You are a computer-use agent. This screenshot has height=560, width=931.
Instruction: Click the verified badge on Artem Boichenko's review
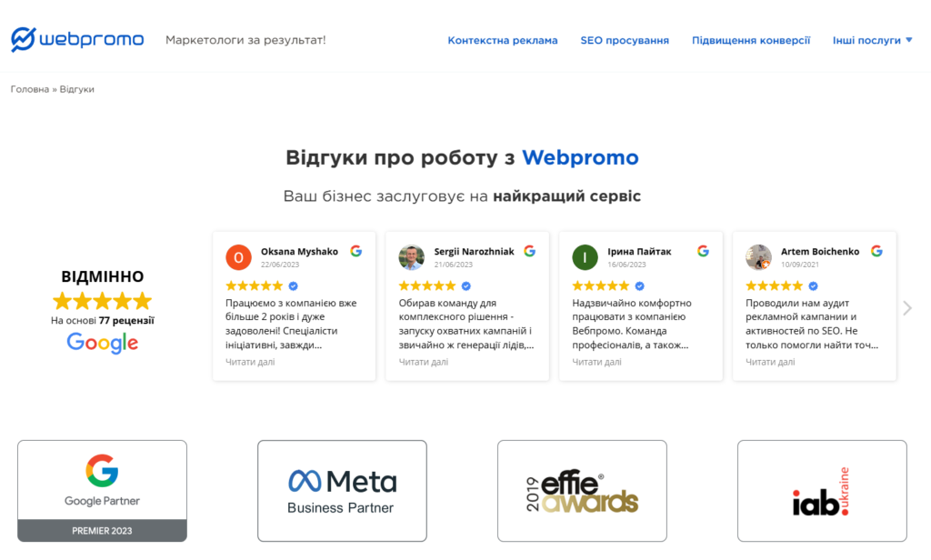(814, 285)
